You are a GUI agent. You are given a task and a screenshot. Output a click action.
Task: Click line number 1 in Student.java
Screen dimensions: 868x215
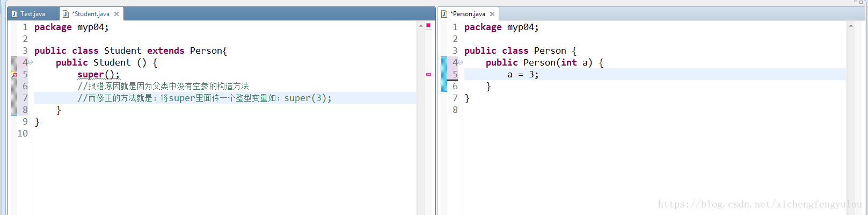[25, 27]
